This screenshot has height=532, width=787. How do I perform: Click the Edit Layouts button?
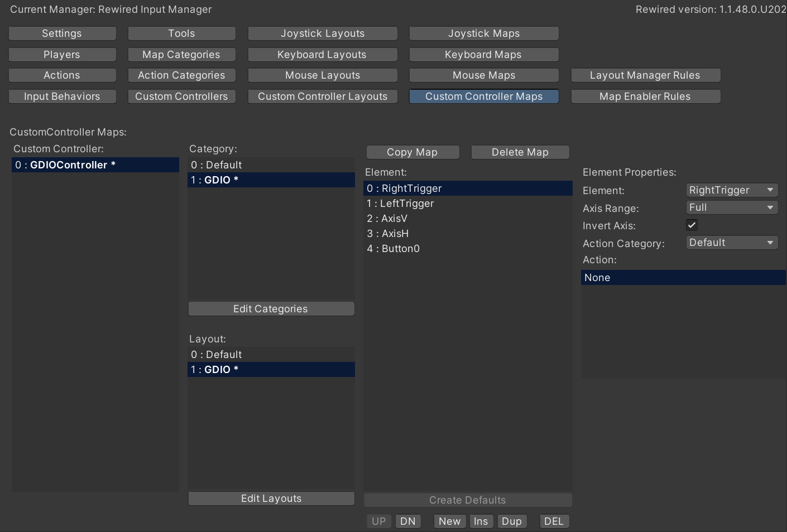pyautogui.click(x=271, y=499)
